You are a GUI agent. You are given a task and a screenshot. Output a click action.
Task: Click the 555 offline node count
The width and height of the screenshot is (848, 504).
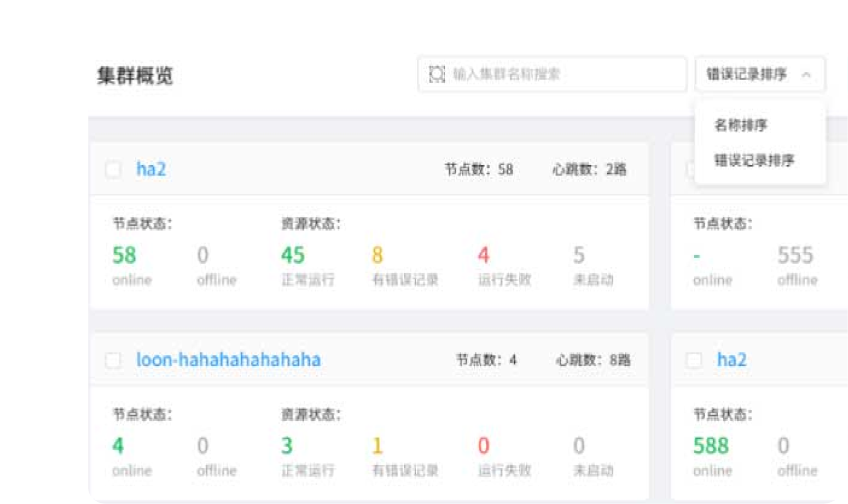(x=795, y=255)
